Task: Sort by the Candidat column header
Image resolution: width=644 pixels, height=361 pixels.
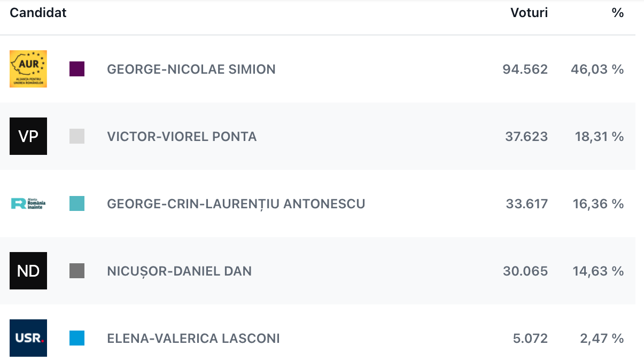Action: 38,13
